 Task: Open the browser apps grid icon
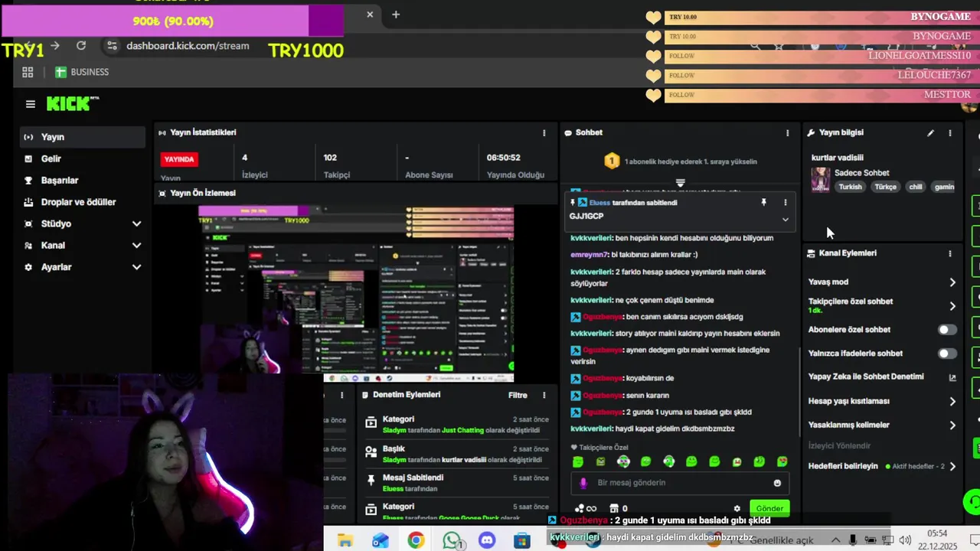tap(28, 72)
